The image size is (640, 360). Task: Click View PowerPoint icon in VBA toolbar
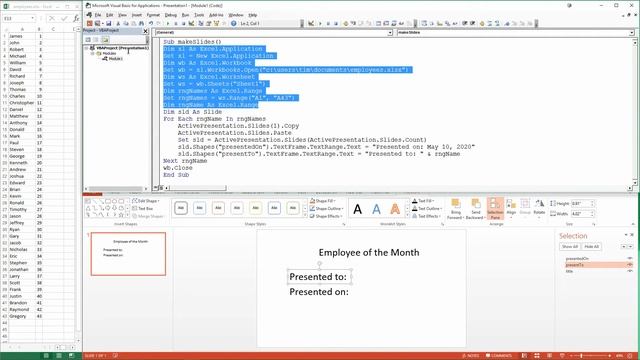click(x=89, y=24)
